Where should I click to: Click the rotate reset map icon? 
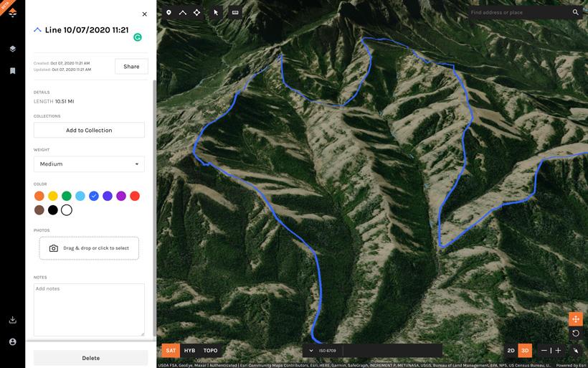(x=576, y=333)
